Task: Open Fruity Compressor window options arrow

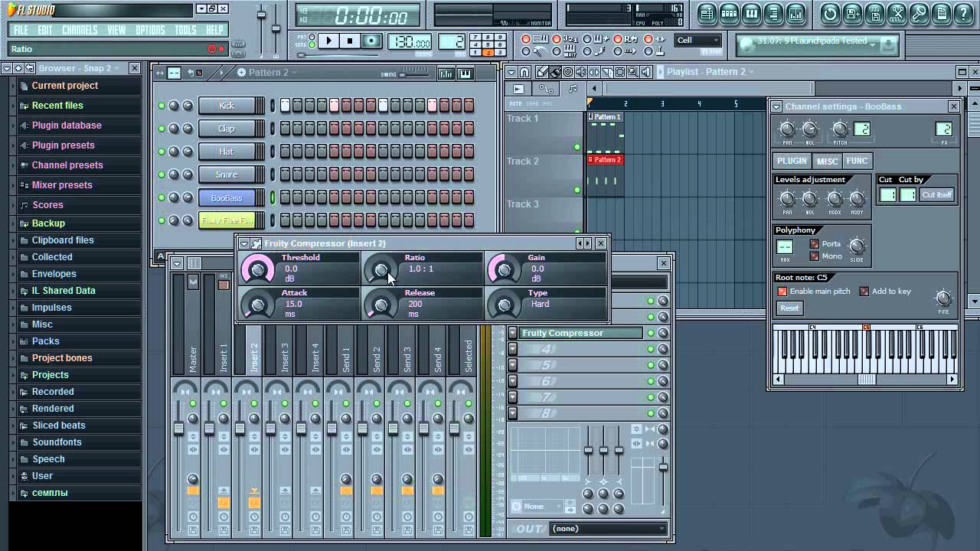Action: (244, 243)
